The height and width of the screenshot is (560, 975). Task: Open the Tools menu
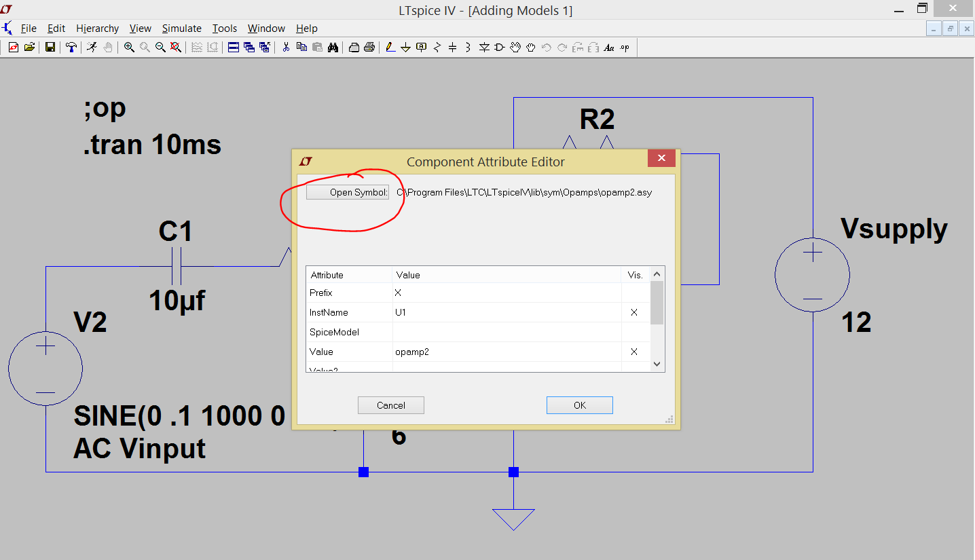tap(225, 29)
